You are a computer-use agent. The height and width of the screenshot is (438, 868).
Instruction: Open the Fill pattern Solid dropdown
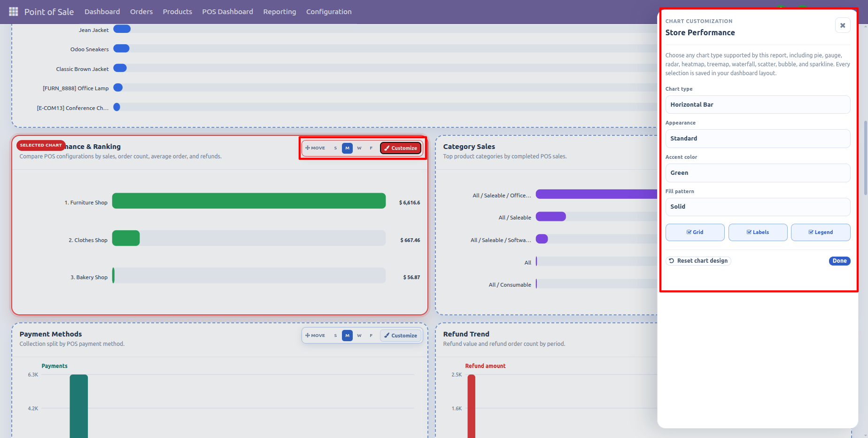point(758,207)
